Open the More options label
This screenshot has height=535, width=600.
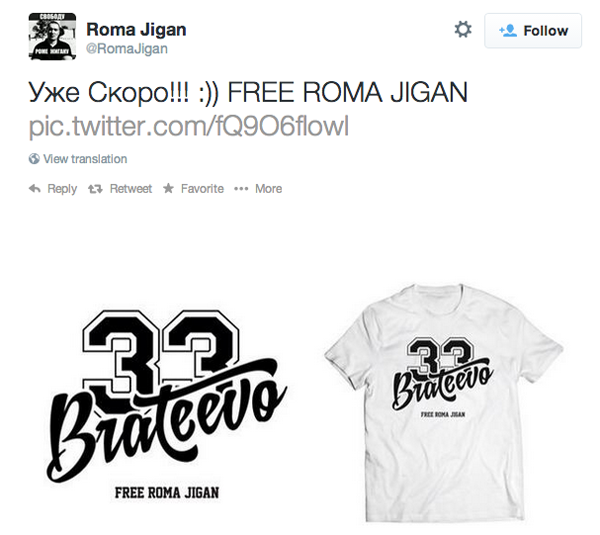(269, 189)
